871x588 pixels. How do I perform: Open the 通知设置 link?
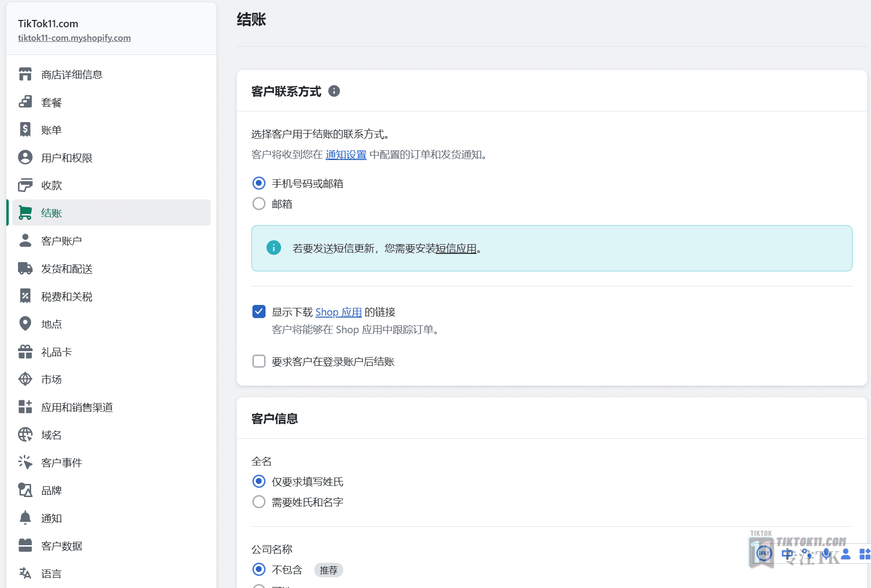click(346, 155)
